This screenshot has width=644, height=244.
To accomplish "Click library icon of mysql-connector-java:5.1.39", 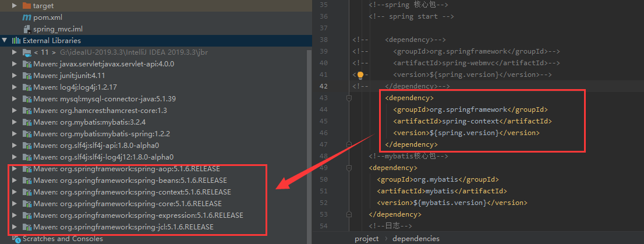I will tap(27, 99).
